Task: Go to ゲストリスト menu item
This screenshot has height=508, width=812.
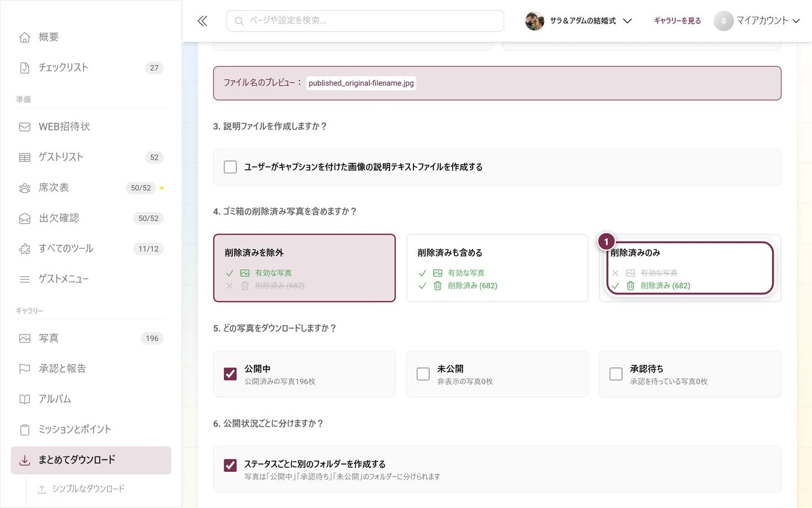Action: point(91,157)
